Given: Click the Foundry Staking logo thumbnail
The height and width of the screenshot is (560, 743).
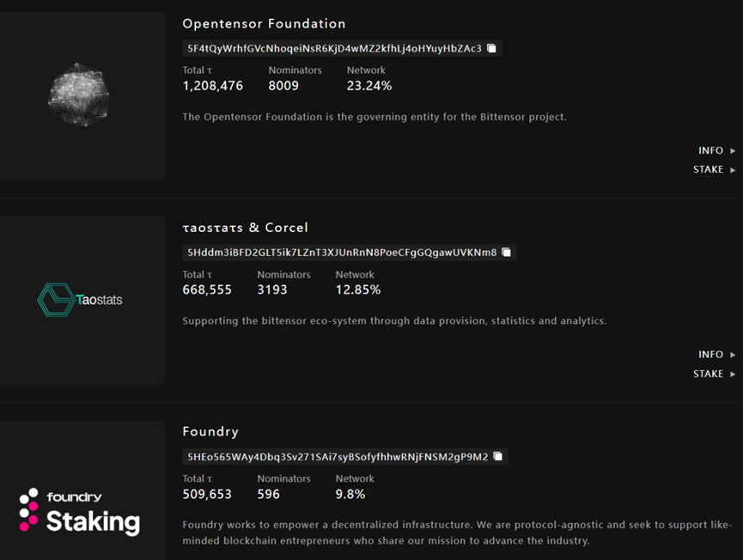Looking at the screenshot, I should [x=82, y=490].
